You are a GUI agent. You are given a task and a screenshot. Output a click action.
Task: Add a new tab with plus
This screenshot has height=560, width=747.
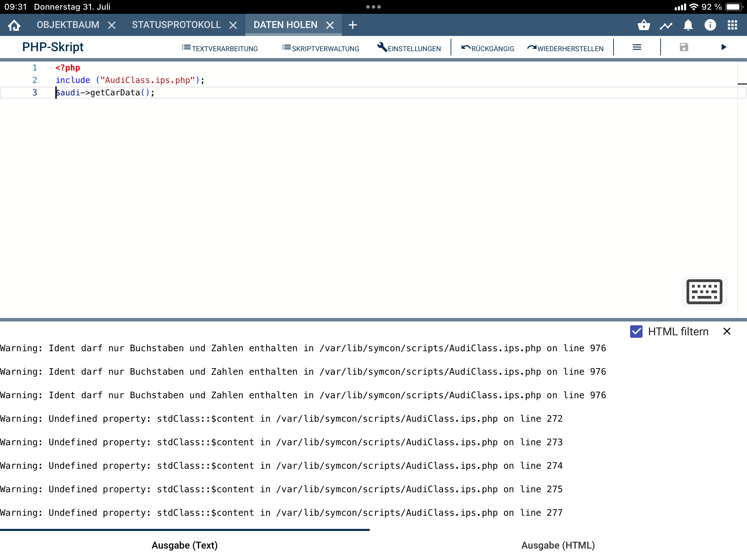[x=352, y=25]
